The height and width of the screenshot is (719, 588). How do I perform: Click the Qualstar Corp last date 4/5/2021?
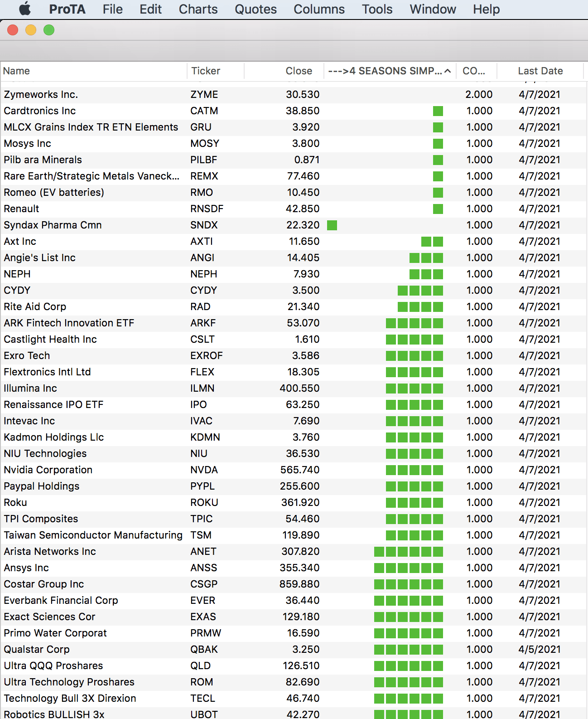pos(540,649)
